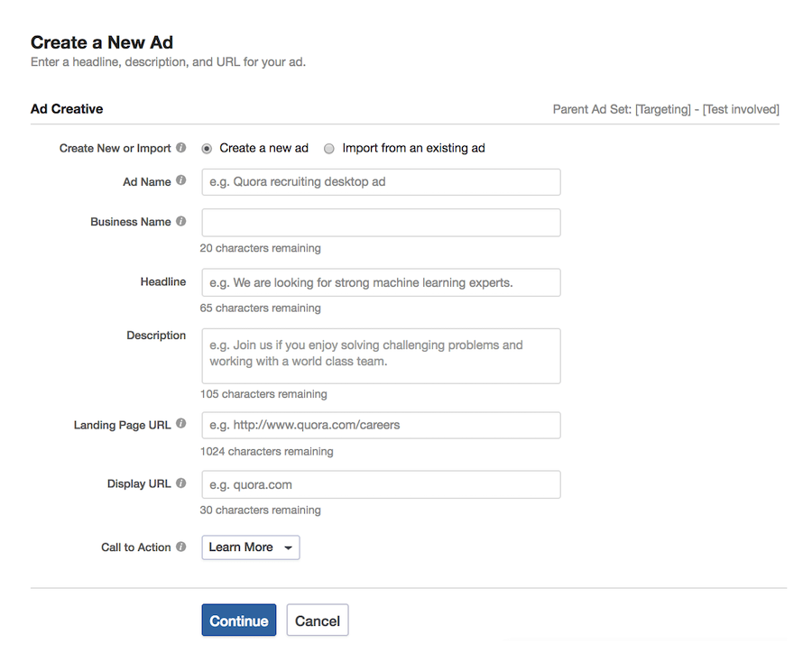The height and width of the screenshot is (671, 812).
Task: Expand the Learn More call-to-action dropdown
Action: [x=251, y=547]
